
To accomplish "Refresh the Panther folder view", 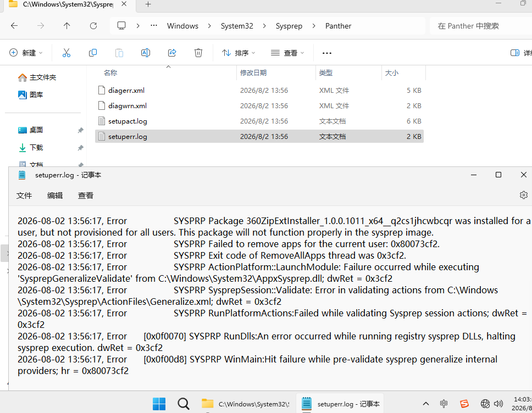I will point(93,26).
